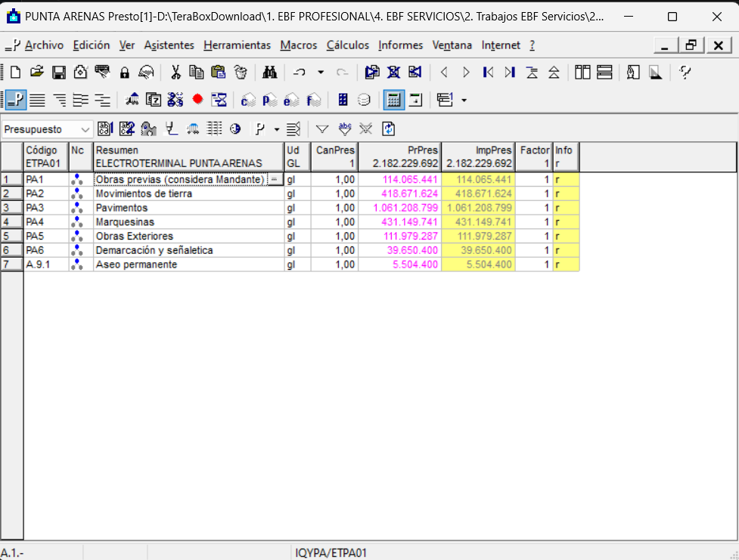The image size is (739, 560).
Task: Toggle the highlighted calculator grid button
Action: pyautogui.click(x=393, y=100)
